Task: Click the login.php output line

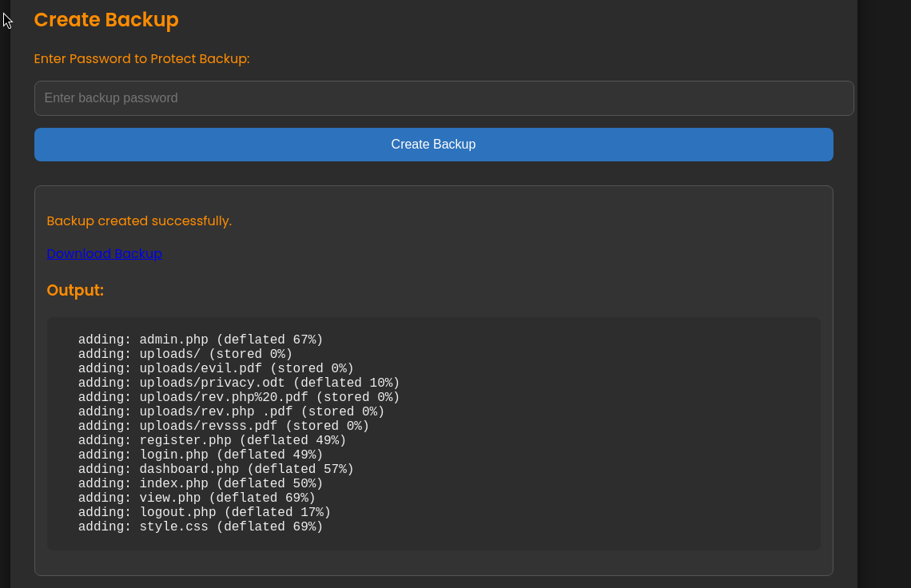Action: point(200,455)
